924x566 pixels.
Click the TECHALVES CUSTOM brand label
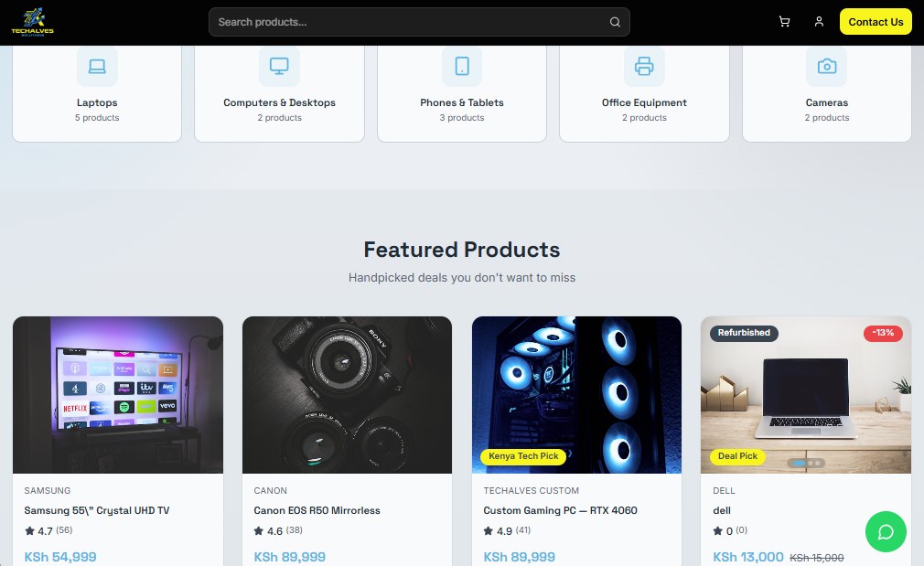coord(531,491)
